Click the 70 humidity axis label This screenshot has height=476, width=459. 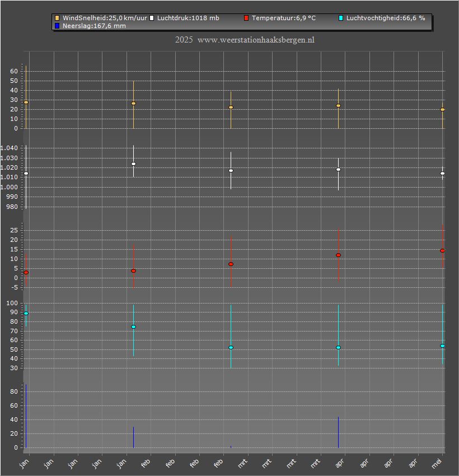coord(14,331)
